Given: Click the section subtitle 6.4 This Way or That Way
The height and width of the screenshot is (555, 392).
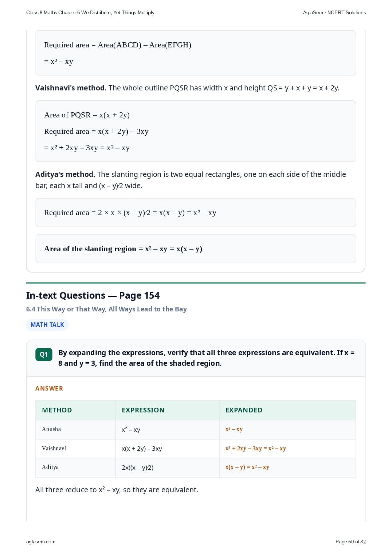Looking at the screenshot, I should point(106,309).
